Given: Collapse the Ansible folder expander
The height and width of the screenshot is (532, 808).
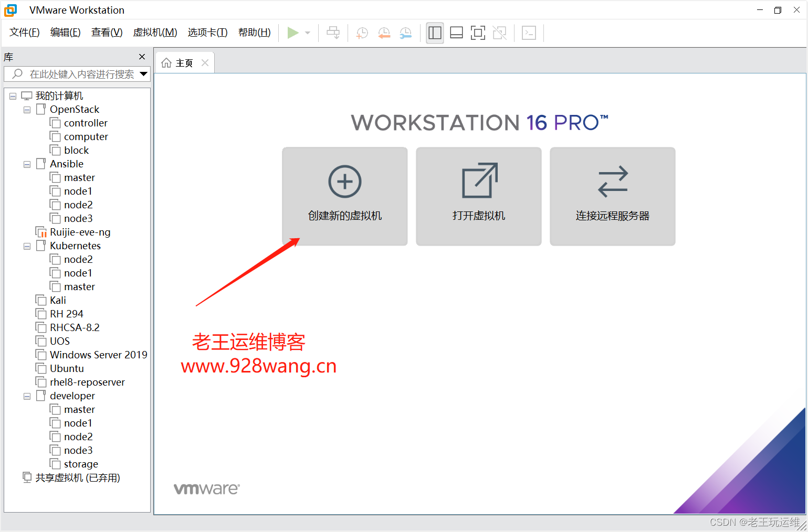Looking at the screenshot, I should [27, 164].
